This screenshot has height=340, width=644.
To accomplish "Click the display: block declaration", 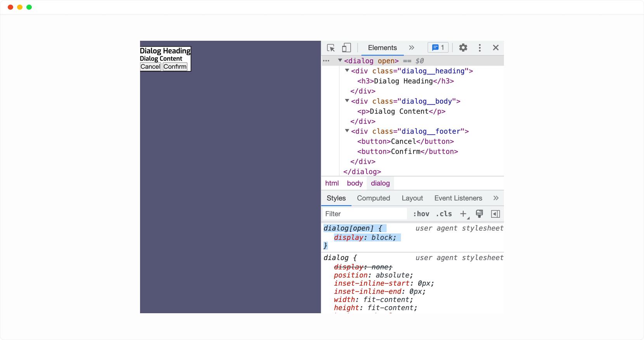I will 365,238.
